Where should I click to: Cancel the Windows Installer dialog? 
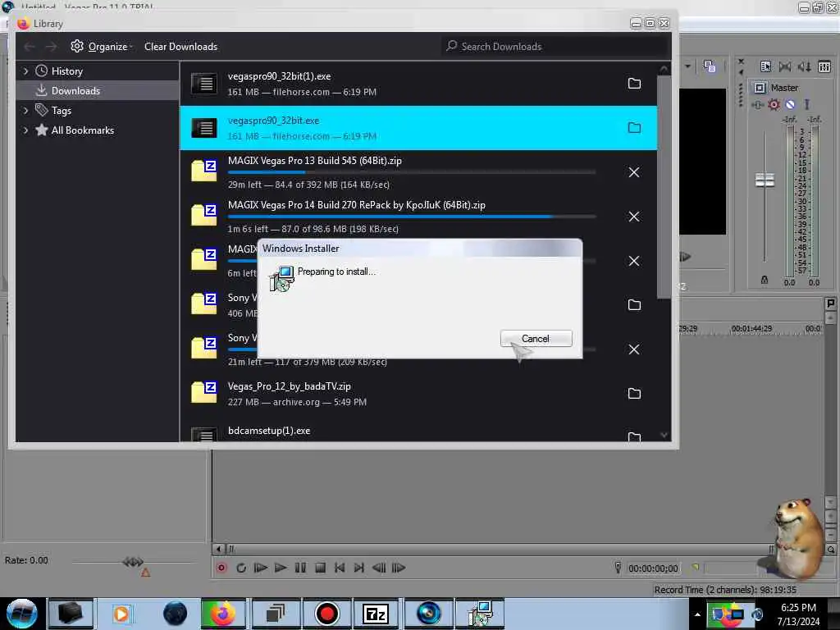point(536,339)
